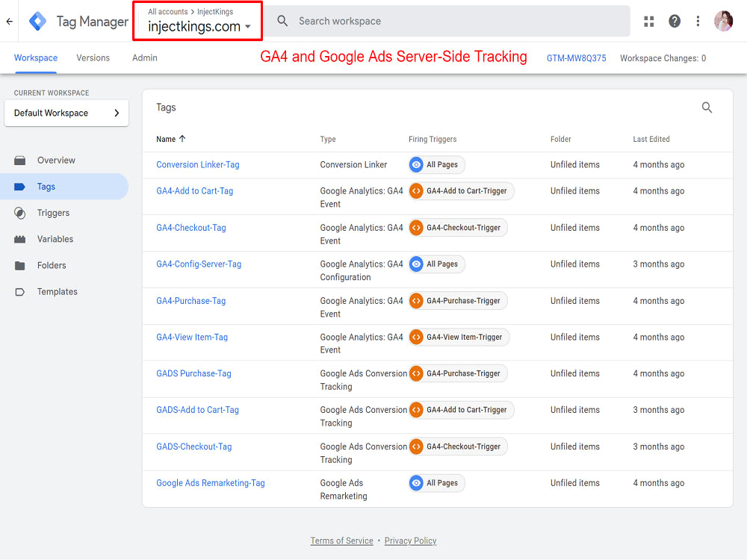
Task: Open GA4-Config-Server-Tag
Action: (199, 264)
